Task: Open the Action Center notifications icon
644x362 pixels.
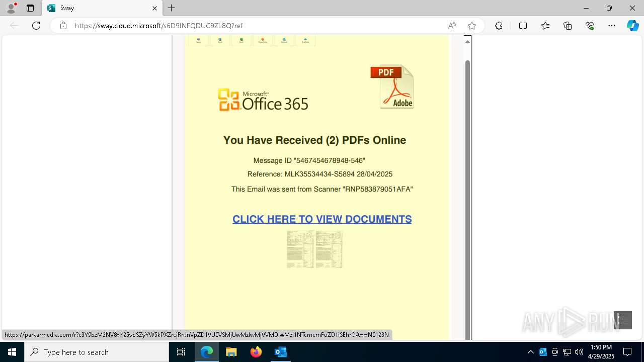Action: click(x=627, y=352)
